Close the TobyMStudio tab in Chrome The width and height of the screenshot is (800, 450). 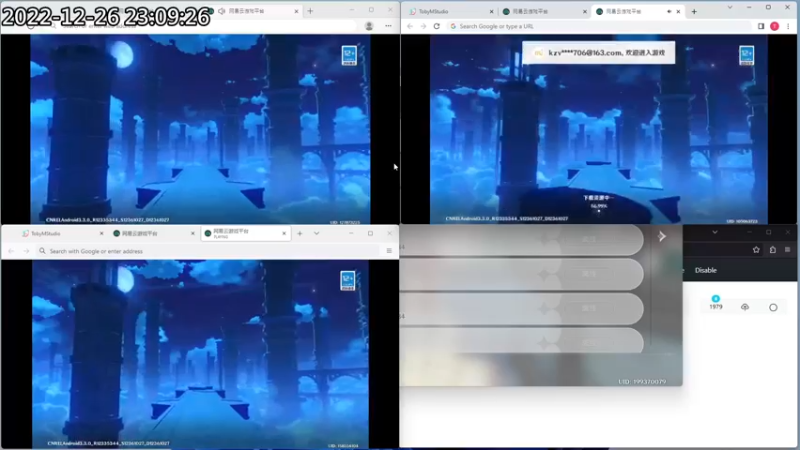(491, 11)
